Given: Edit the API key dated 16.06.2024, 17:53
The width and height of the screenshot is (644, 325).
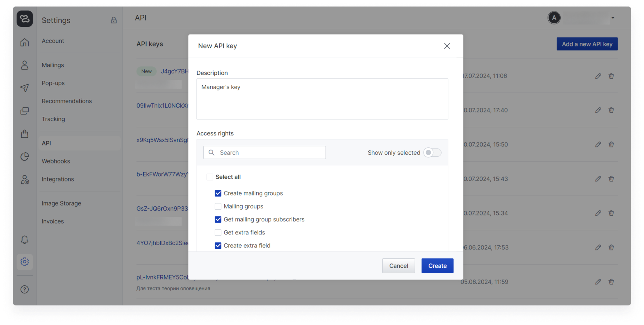Looking at the screenshot, I should pyautogui.click(x=598, y=248).
